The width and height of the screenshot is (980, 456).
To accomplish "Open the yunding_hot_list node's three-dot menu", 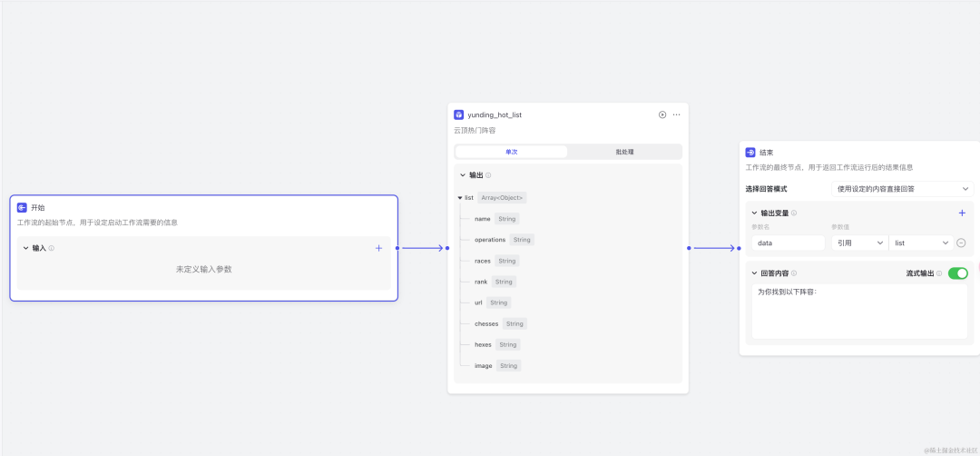I will point(676,114).
